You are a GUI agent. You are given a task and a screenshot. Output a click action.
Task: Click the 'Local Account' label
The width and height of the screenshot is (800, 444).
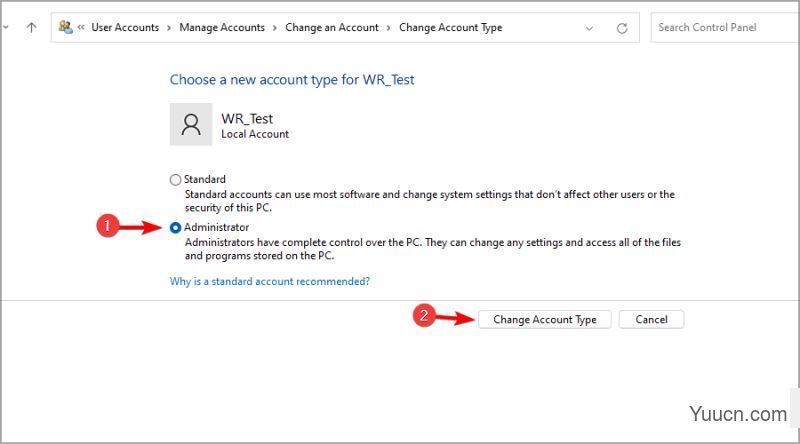point(255,134)
